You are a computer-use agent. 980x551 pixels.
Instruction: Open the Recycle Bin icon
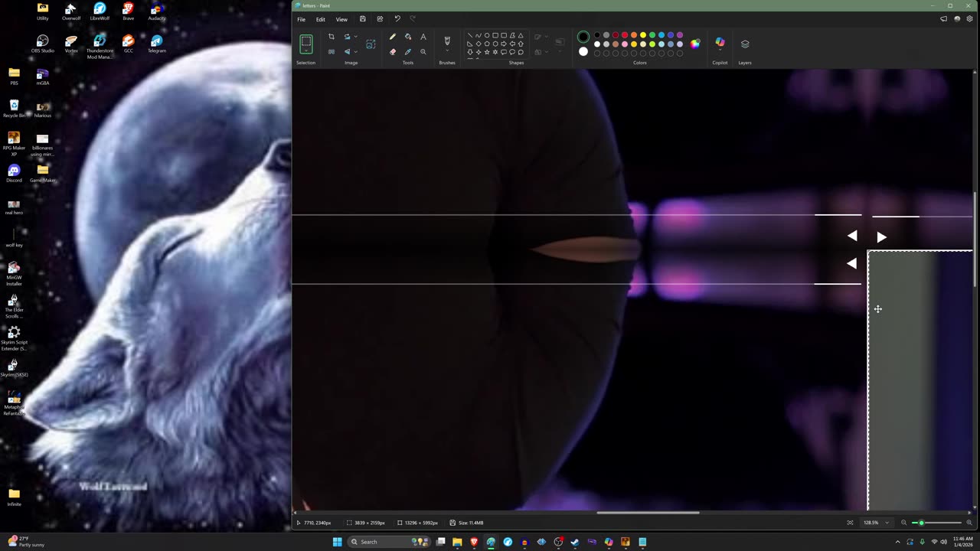(x=14, y=108)
